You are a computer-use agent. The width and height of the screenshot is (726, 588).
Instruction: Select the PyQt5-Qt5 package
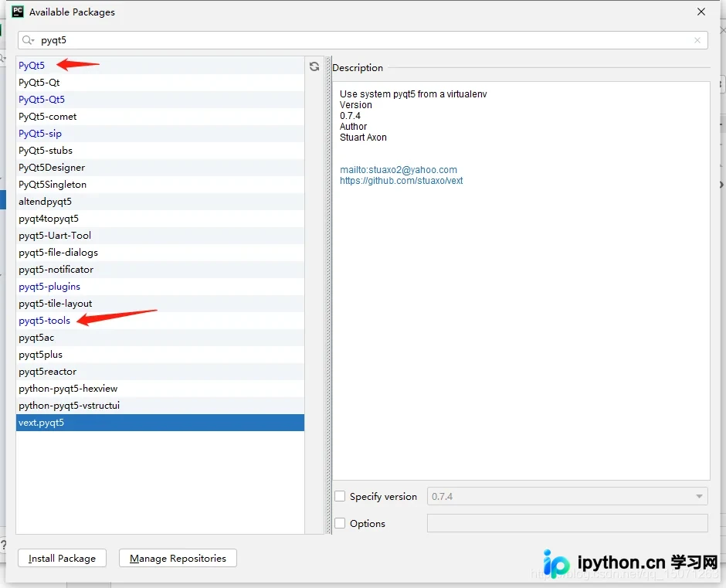point(160,100)
